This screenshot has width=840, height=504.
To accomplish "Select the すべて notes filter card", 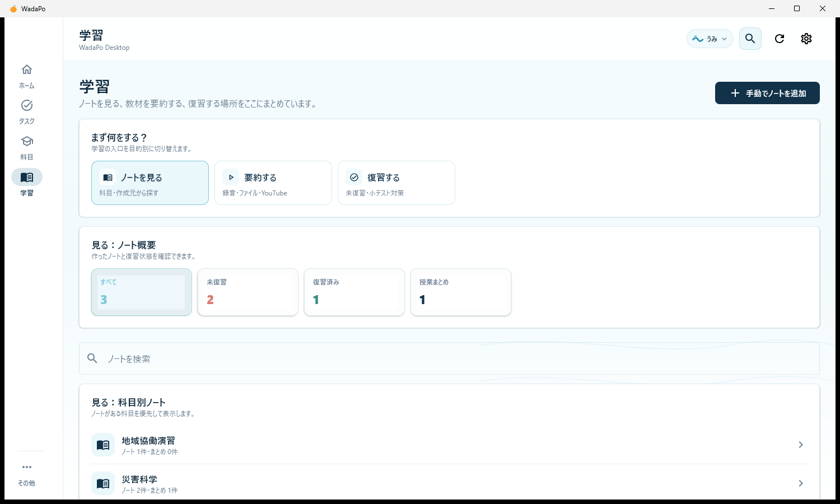I will pyautogui.click(x=142, y=292).
